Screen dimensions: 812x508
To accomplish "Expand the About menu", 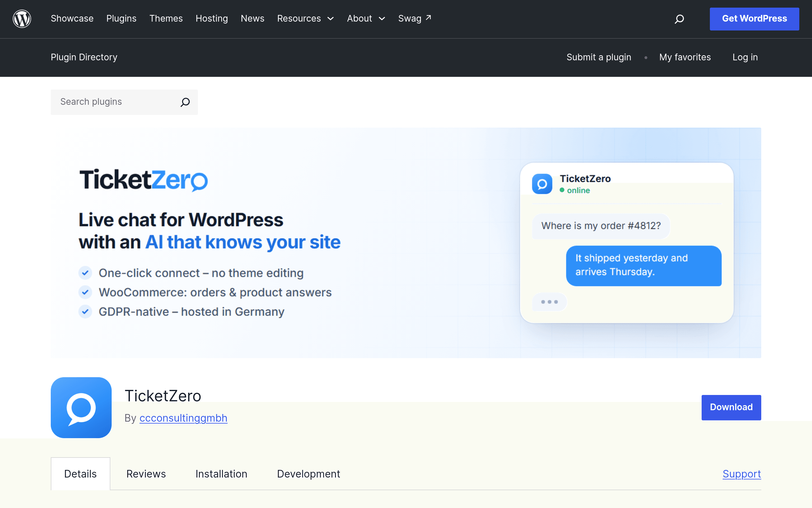I will tap(366, 18).
